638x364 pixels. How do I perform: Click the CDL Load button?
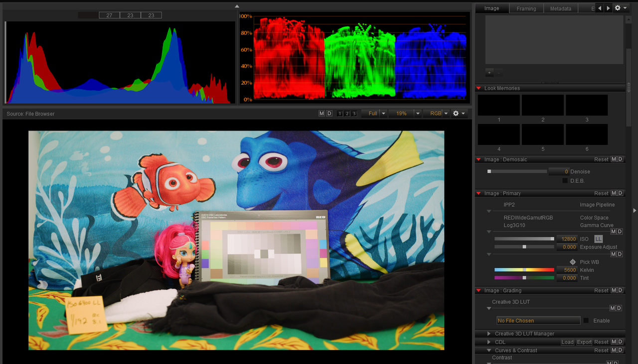coord(568,342)
